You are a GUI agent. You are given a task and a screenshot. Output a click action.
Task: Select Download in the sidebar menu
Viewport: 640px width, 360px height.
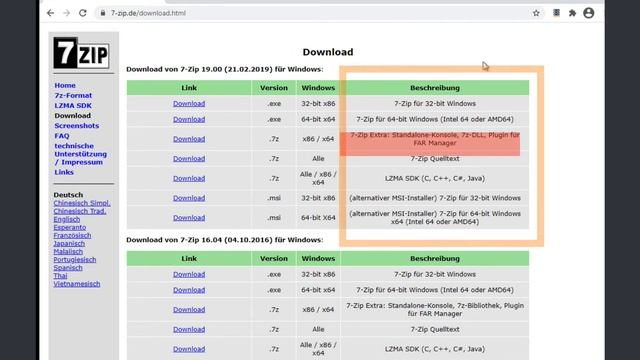click(73, 116)
